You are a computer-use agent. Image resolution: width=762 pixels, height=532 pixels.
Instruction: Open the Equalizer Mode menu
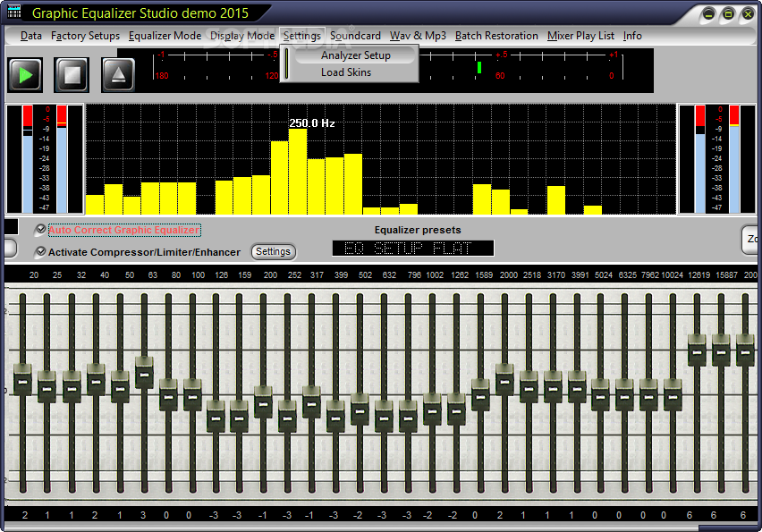point(165,36)
